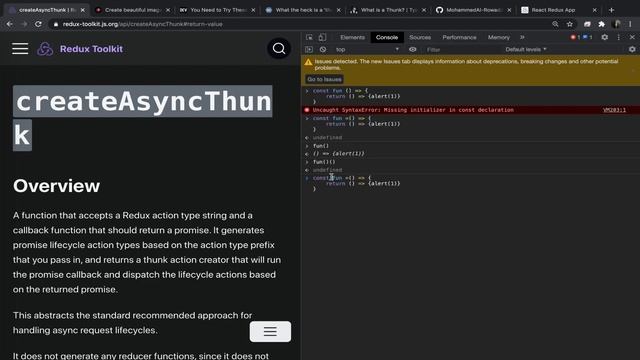Open the Chrome profile avatar
The height and width of the screenshot is (360, 640).
point(617,24)
